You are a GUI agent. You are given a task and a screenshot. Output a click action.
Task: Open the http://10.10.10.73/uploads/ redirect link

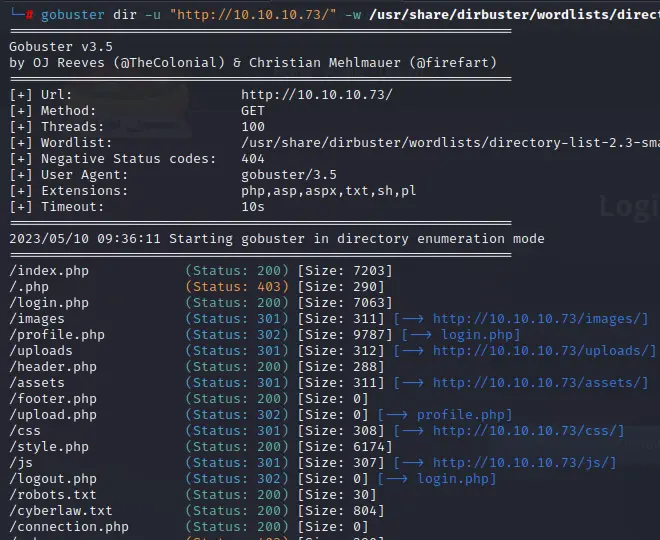tap(540, 351)
